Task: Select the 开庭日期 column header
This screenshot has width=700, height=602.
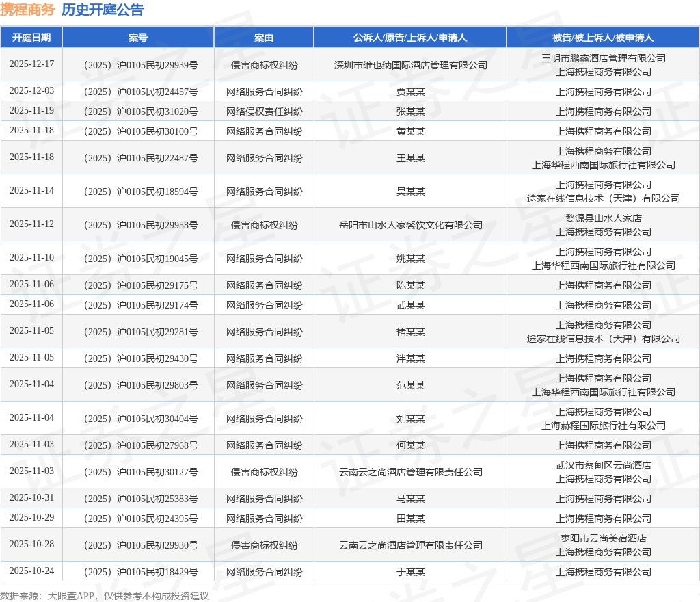Action: [31, 38]
